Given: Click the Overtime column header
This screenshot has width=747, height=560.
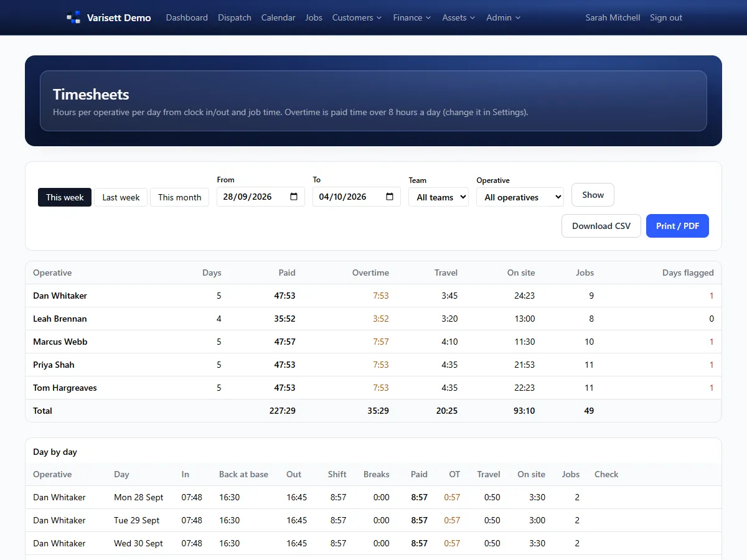Looking at the screenshot, I should point(370,273).
